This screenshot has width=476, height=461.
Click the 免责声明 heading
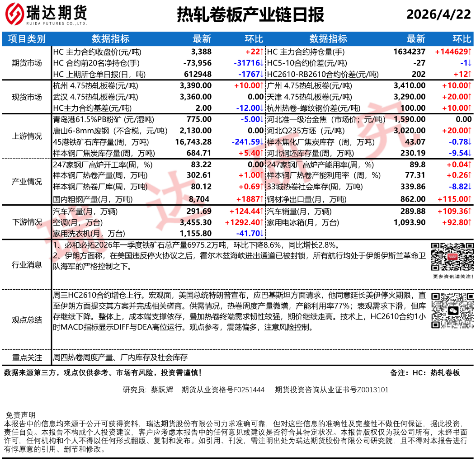(x=20, y=415)
